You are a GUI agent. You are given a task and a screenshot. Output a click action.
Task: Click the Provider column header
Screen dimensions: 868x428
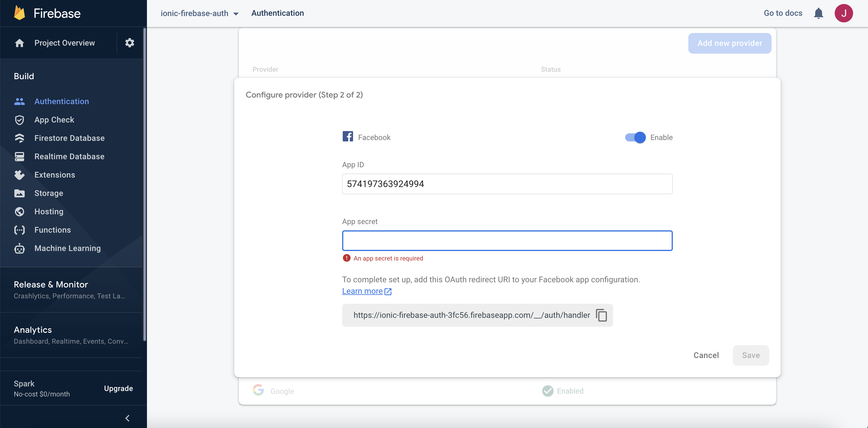pyautogui.click(x=265, y=69)
